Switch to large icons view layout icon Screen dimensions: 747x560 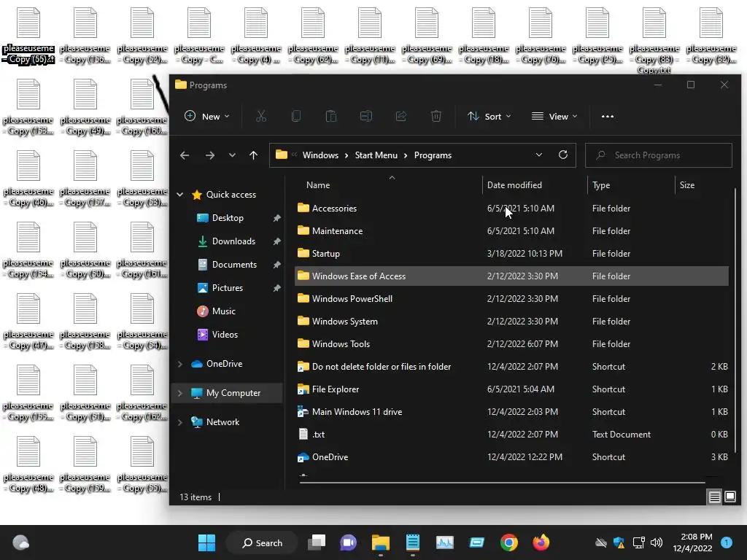point(729,497)
